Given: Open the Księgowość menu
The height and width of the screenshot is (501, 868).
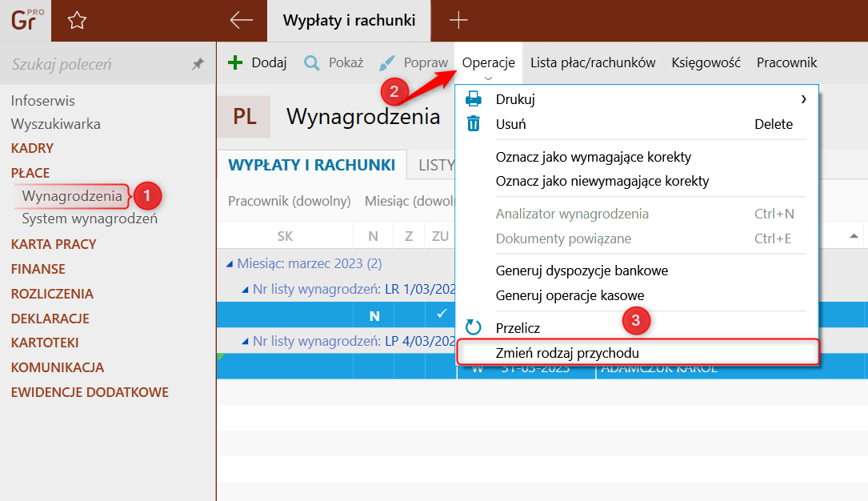Looking at the screenshot, I should coord(706,62).
